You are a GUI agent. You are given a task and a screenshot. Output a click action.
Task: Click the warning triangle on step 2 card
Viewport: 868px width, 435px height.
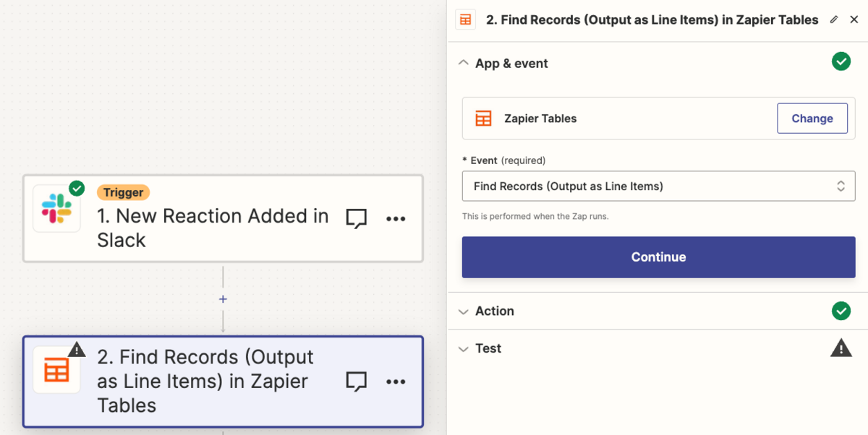77,349
